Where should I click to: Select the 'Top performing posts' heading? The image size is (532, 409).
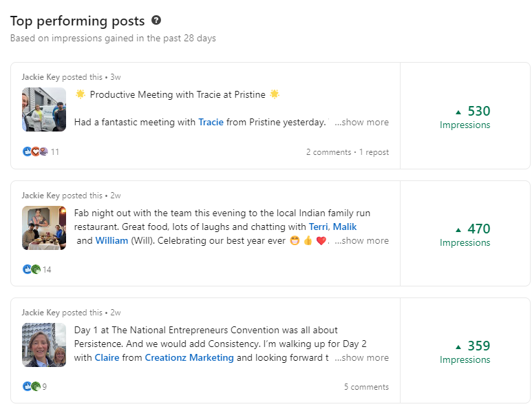point(77,21)
